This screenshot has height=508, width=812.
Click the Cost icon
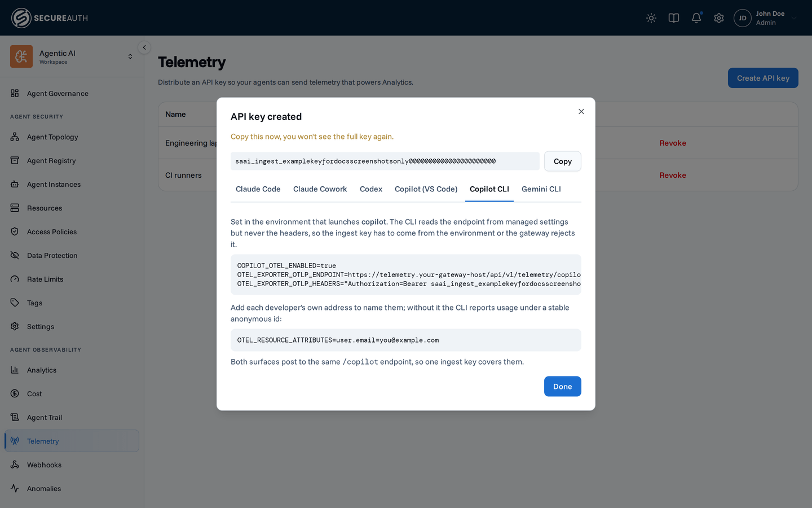[x=15, y=393]
